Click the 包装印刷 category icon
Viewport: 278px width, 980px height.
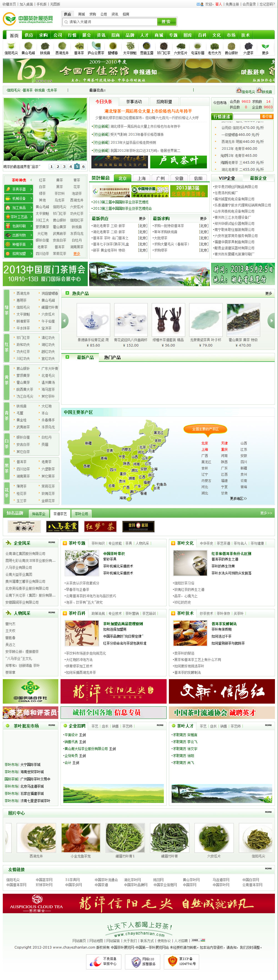pos(8,226)
